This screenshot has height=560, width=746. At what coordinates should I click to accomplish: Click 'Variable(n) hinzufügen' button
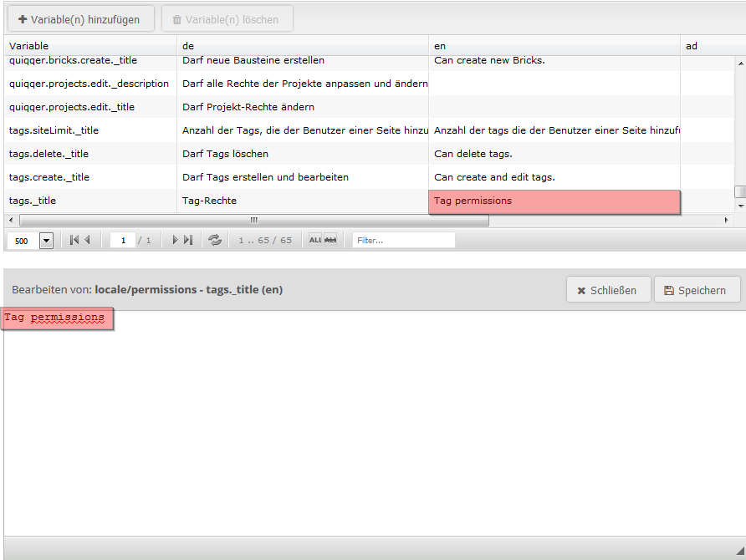click(79, 19)
